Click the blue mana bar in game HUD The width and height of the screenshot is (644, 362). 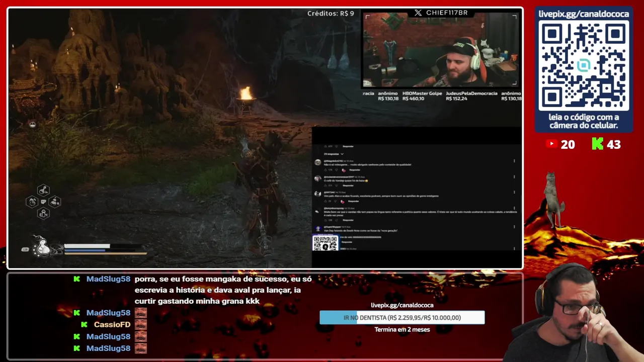(x=85, y=250)
